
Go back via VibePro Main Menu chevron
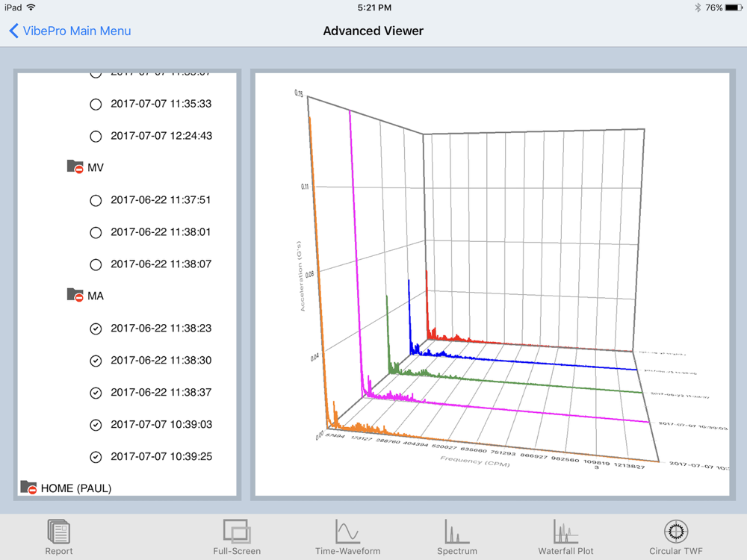(x=13, y=31)
